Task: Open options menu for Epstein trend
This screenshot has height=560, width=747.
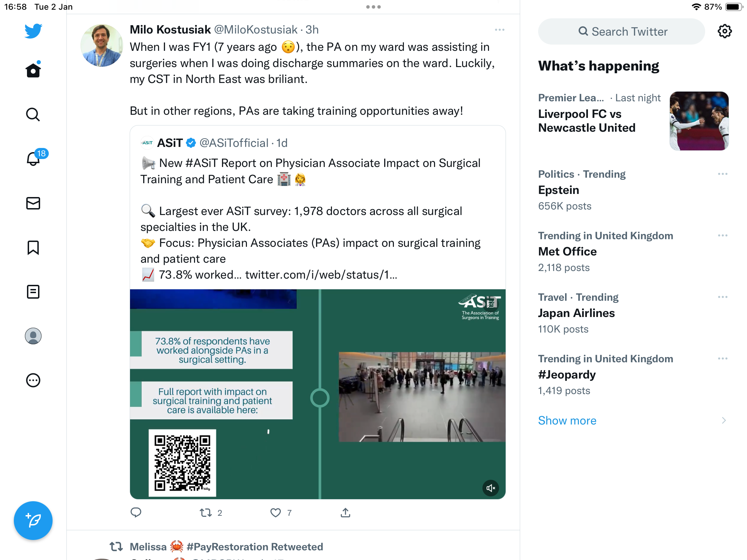Action: pyautogui.click(x=723, y=174)
